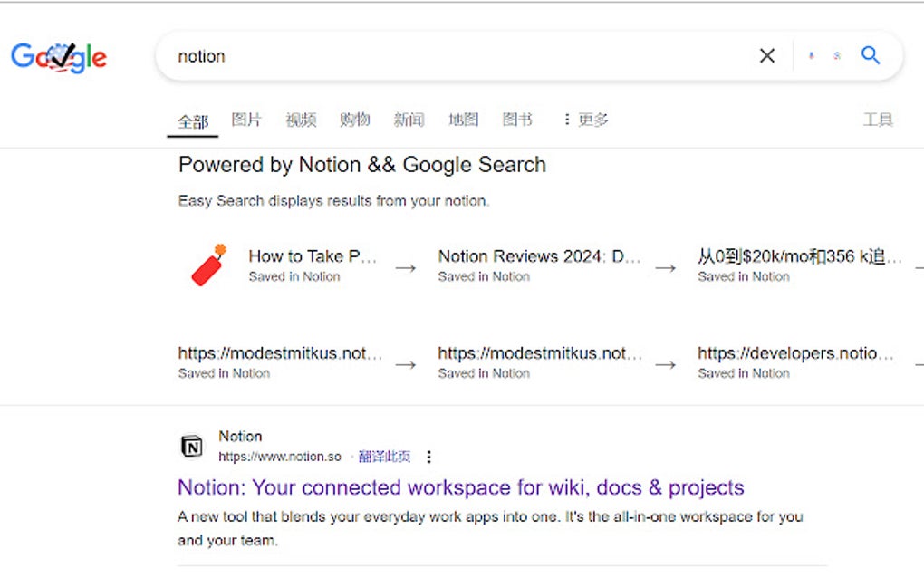924x578 pixels.
Task: Click the Notion N favicon
Action: pos(191,446)
